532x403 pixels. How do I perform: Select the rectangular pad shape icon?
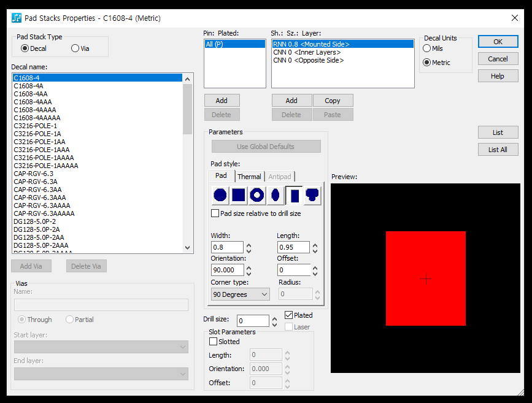[x=295, y=196]
